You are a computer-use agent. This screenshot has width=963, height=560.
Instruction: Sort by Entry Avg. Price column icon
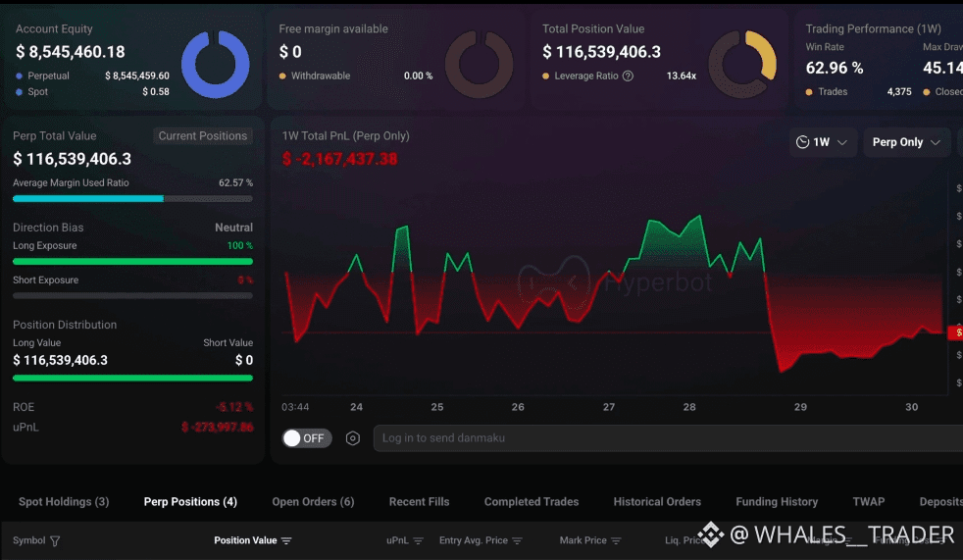(517, 540)
